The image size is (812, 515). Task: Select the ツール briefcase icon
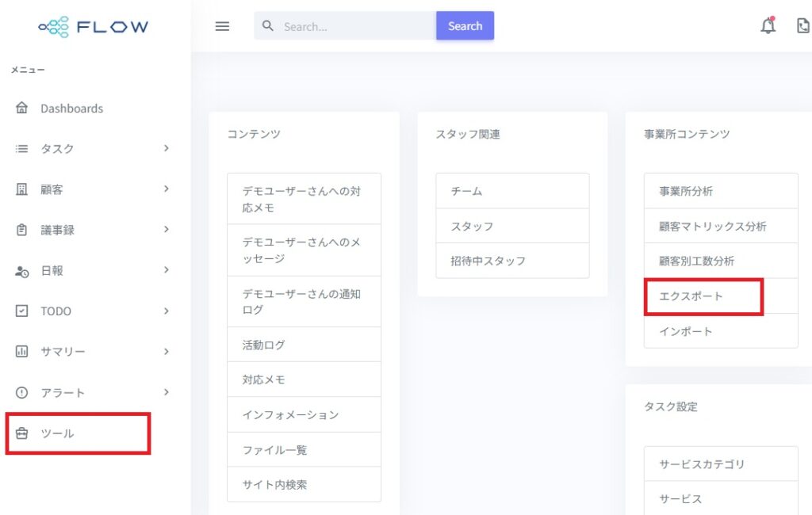pos(21,433)
